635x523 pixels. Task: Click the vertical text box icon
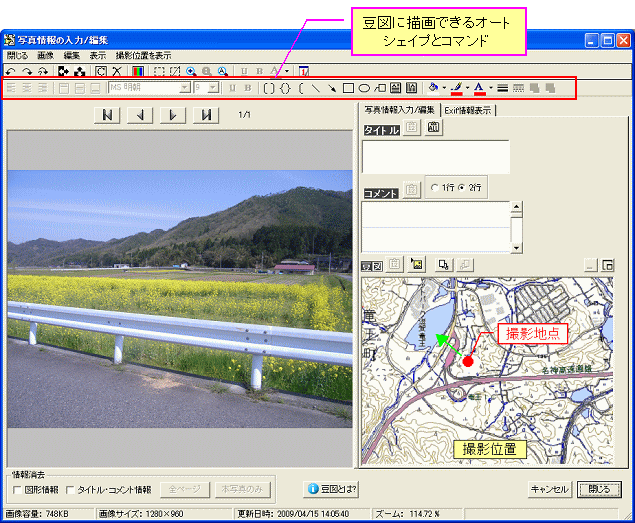click(x=411, y=88)
